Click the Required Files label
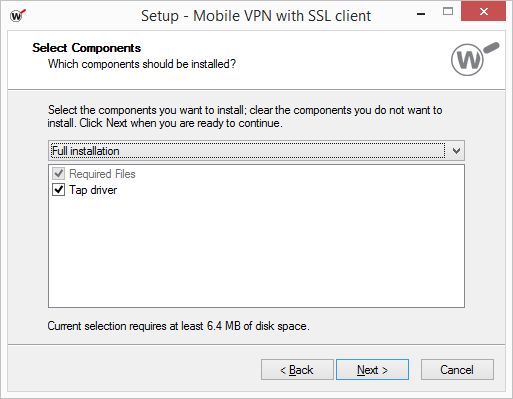Viewport: 513px width, 399px height. click(102, 174)
